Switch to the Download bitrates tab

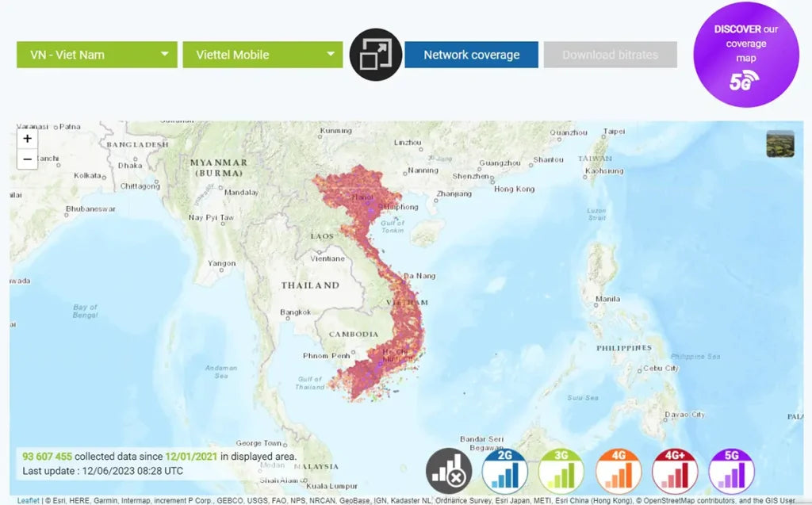[610, 55]
